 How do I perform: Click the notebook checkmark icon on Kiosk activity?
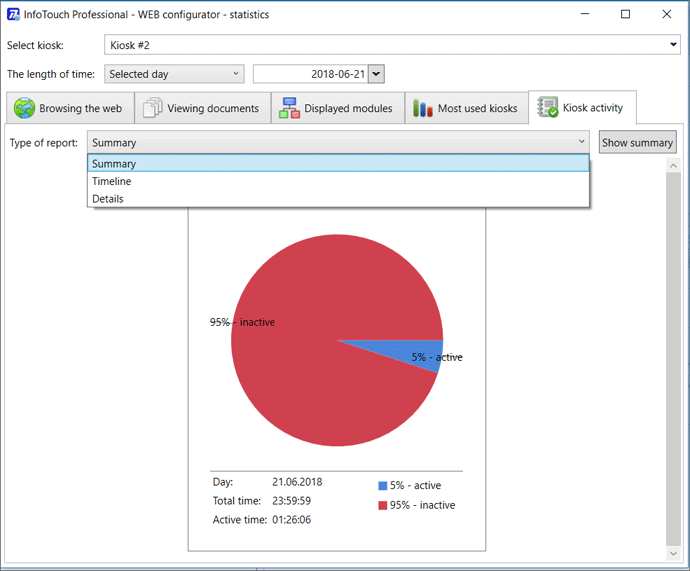pyautogui.click(x=547, y=107)
